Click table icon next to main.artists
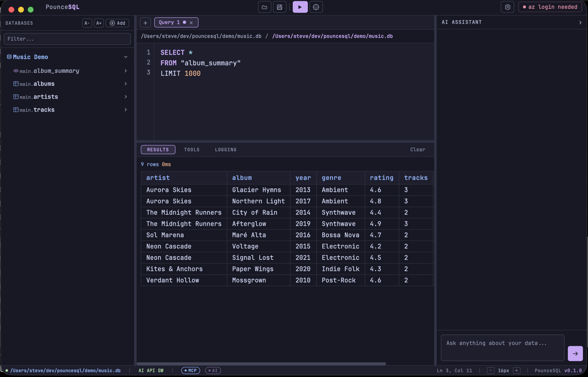This screenshot has width=588, height=377. point(16,97)
